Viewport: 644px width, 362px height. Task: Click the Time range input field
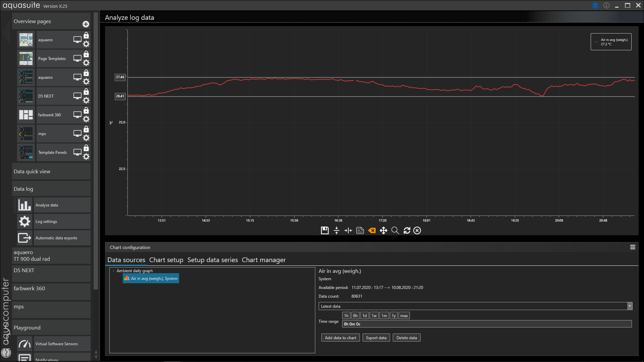pyautogui.click(x=486, y=324)
